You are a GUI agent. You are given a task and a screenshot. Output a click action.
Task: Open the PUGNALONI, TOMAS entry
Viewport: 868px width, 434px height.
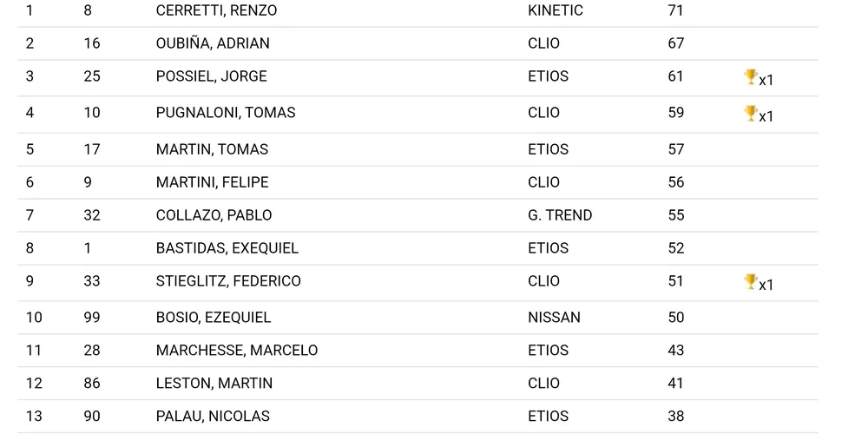226,113
